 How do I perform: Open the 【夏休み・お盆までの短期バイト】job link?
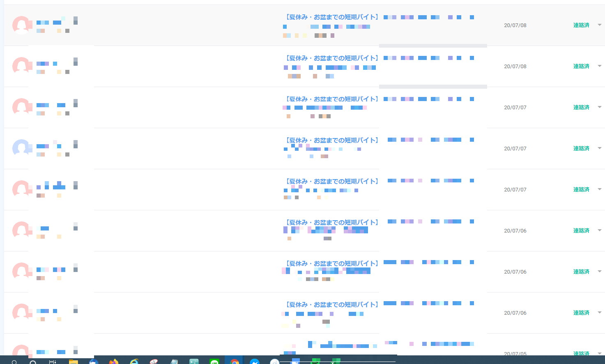pyautogui.click(x=331, y=16)
